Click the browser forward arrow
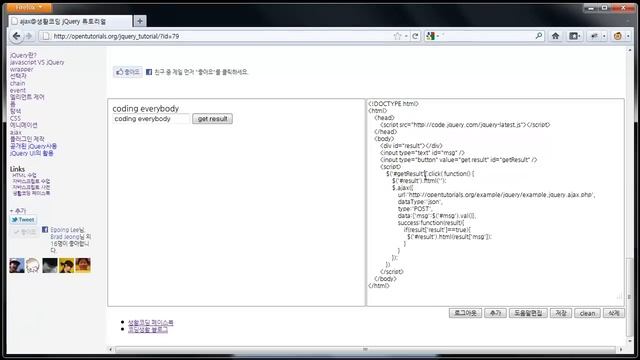Viewport: 640px width, 360px height. pos(29,36)
